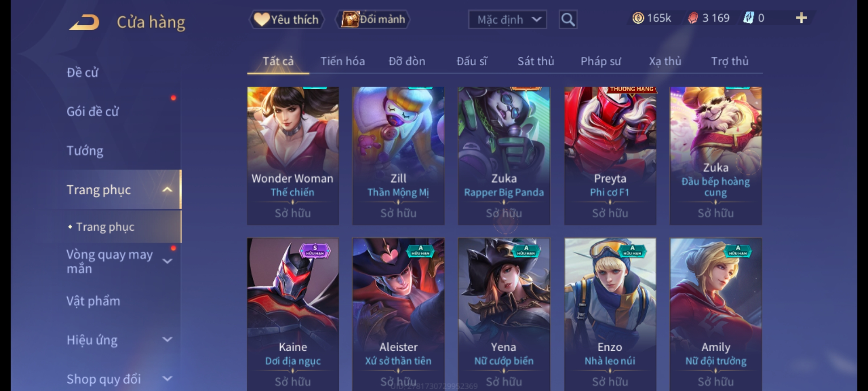The image size is (868, 391).
Task: Open Zuka Rapper Big Panda skin card
Action: 504,156
